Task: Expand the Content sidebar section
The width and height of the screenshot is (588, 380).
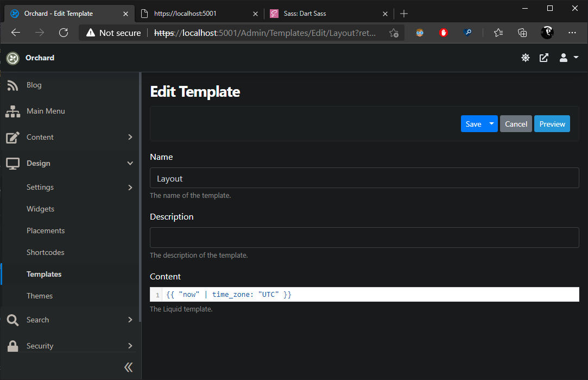Action: pos(130,137)
